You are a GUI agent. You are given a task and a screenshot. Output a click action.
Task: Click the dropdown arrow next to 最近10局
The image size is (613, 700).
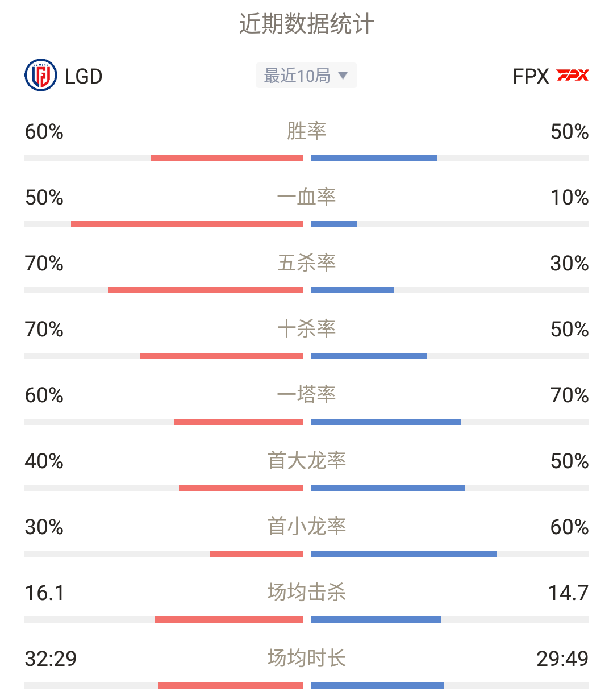(343, 76)
